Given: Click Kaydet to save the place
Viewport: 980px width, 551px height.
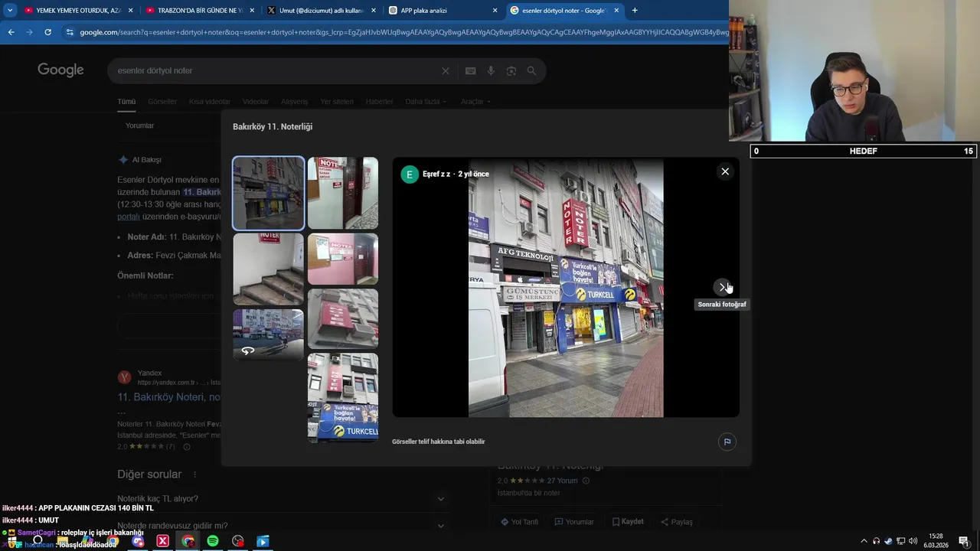Looking at the screenshot, I should coord(627,522).
